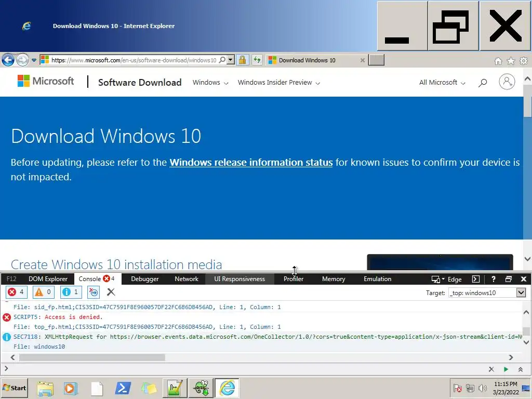
Task: Click console horizontal scrollbar thumb
Action: tap(92, 357)
